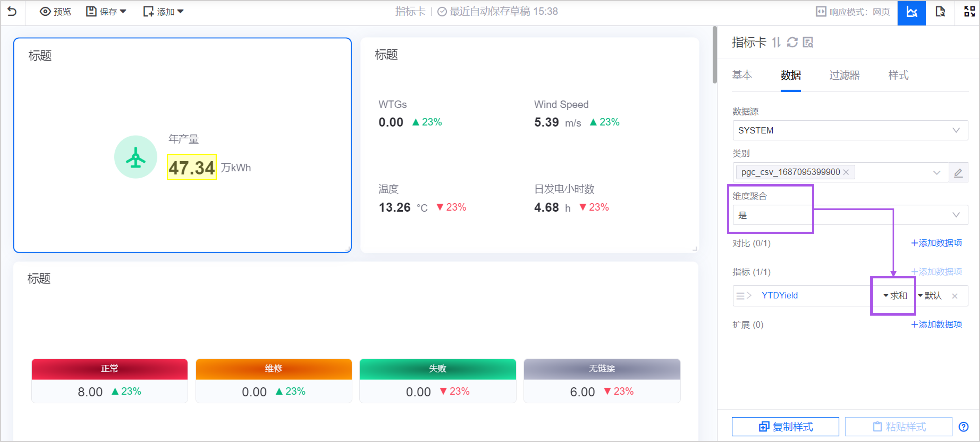Expand the 数据源 SYSTEM dropdown
Image resolution: width=980 pixels, height=442 pixels.
(x=850, y=130)
